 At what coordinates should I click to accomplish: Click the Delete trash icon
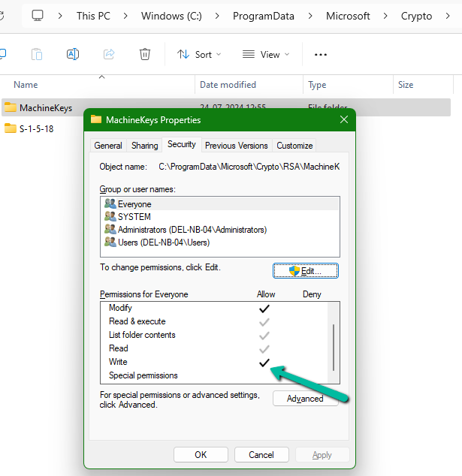click(144, 54)
